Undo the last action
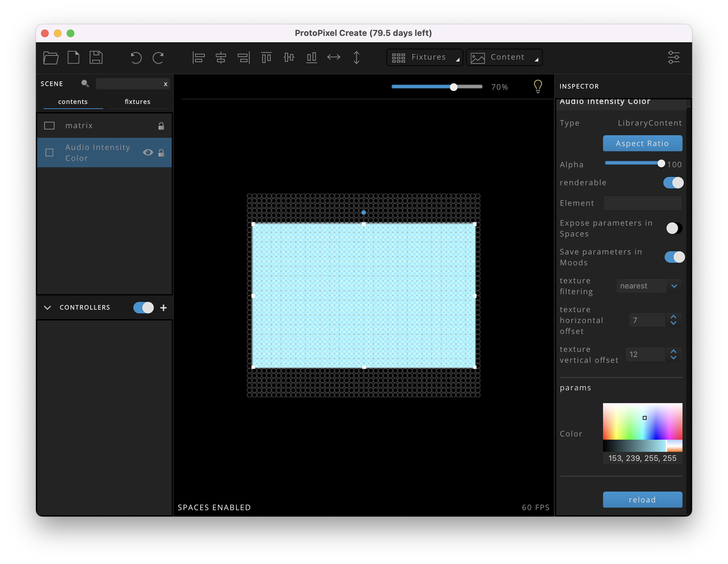 pos(136,58)
